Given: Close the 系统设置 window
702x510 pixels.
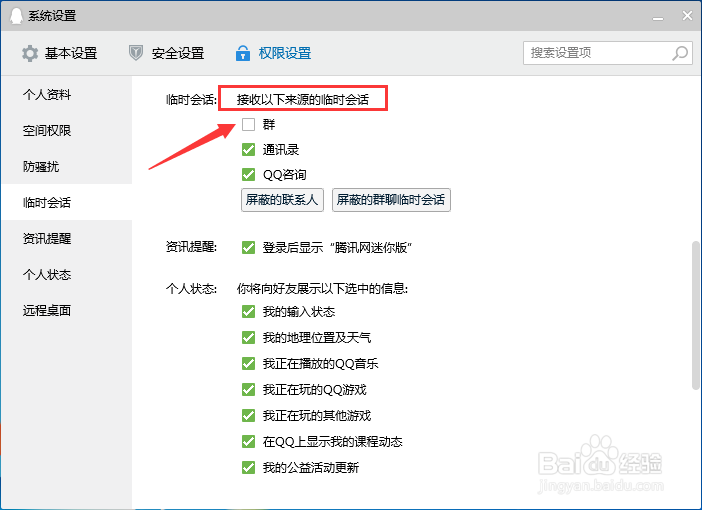Looking at the screenshot, I should coord(688,16).
